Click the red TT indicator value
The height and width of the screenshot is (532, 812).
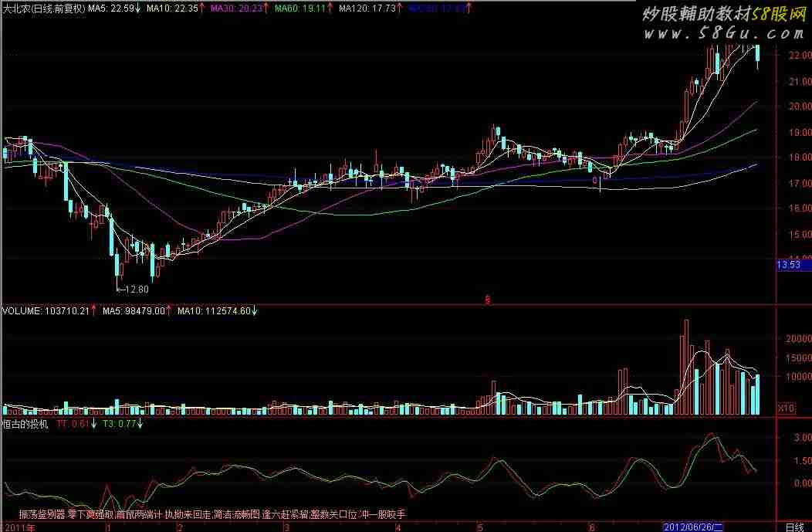tap(76, 424)
